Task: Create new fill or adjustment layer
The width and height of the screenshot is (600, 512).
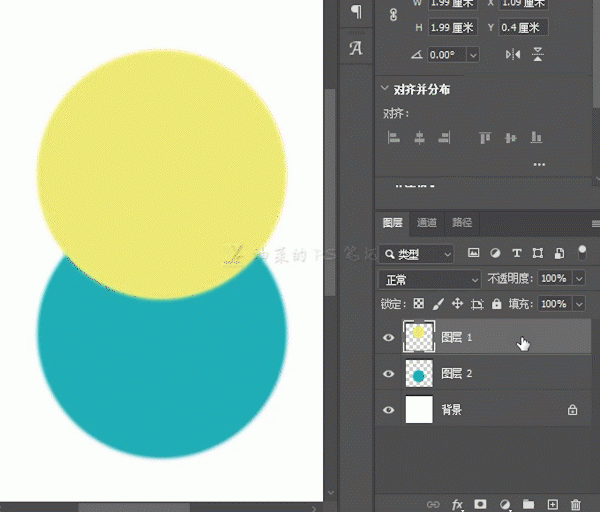Action: click(505, 504)
